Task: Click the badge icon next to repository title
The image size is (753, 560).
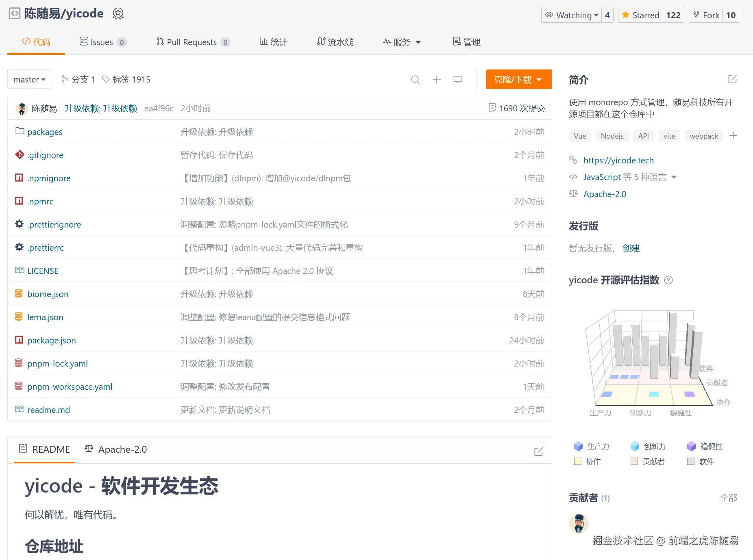Action: (118, 13)
